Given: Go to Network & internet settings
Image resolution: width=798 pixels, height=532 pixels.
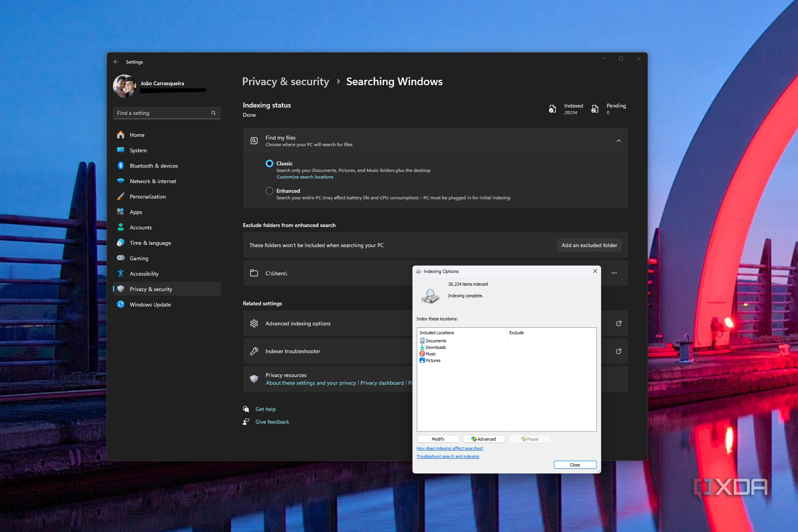Looking at the screenshot, I should pyautogui.click(x=167, y=181).
